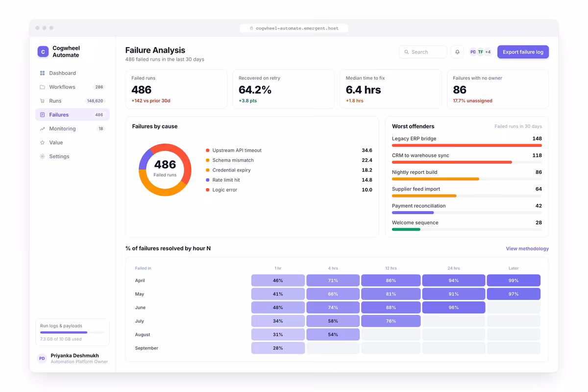
Task: Click the Credential expiry legend dot
Action: tap(208, 170)
